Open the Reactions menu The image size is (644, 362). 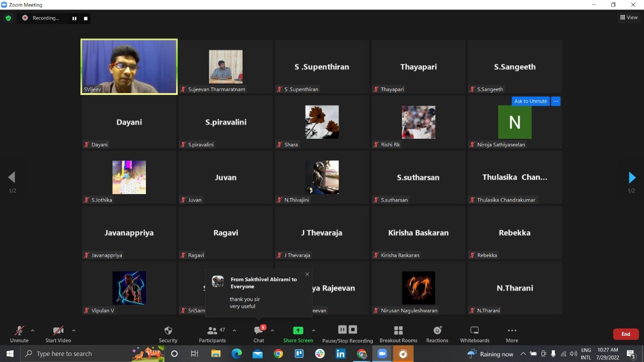pos(437,334)
